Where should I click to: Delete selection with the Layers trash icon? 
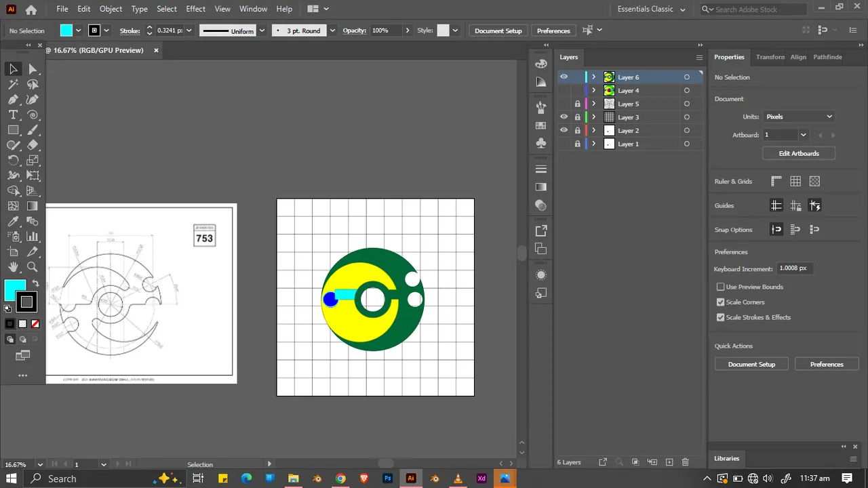pyautogui.click(x=686, y=462)
